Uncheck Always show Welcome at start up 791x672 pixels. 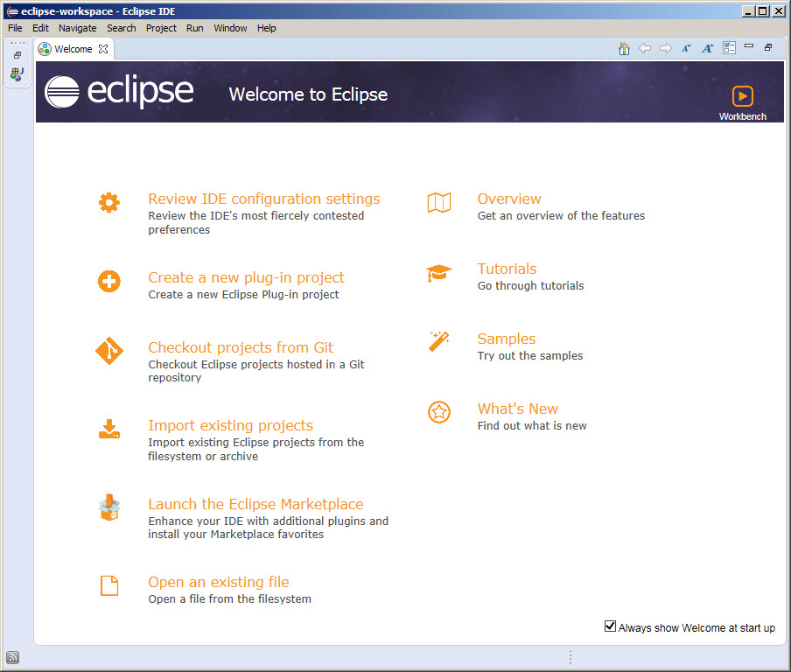(x=610, y=626)
